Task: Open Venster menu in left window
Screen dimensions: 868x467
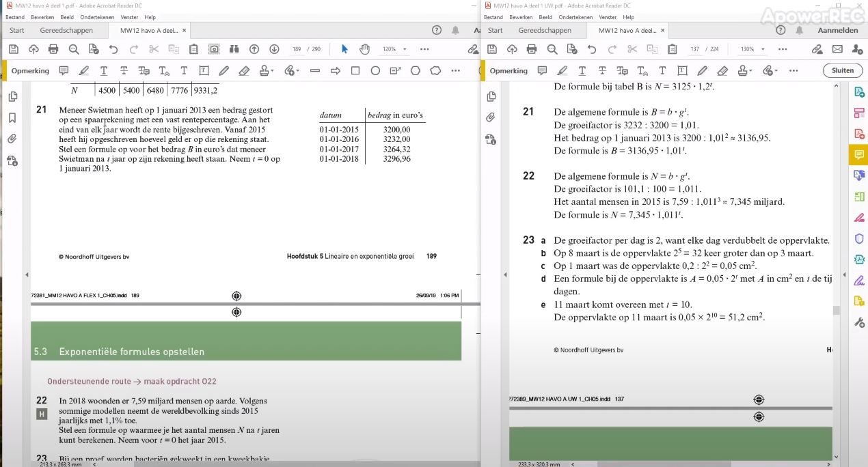Action: tap(129, 17)
